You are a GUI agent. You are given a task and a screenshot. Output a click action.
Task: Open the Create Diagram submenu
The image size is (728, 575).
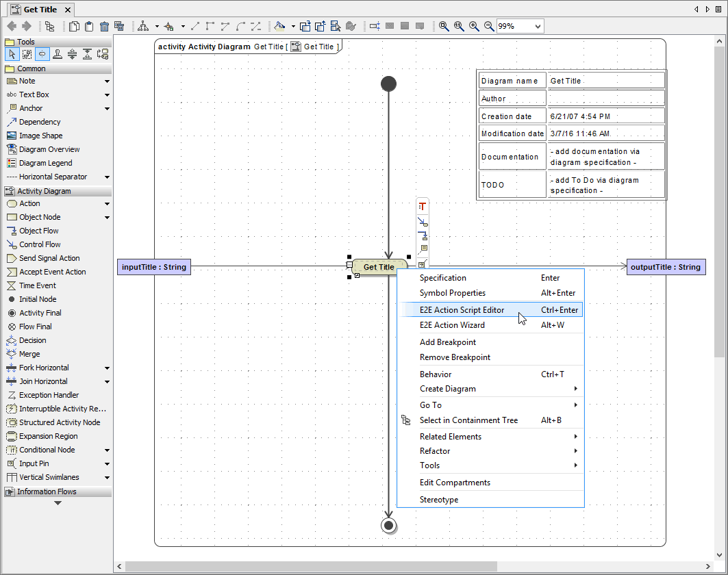point(453,389)
